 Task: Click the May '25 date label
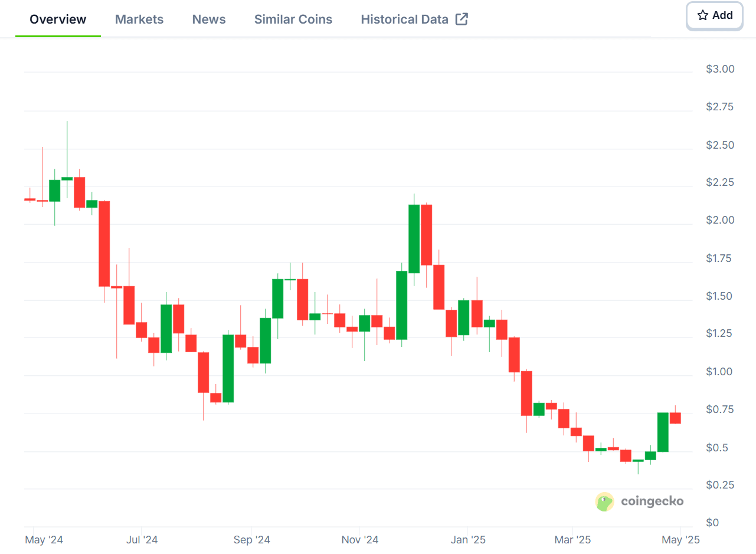click(x=680, y=540)
